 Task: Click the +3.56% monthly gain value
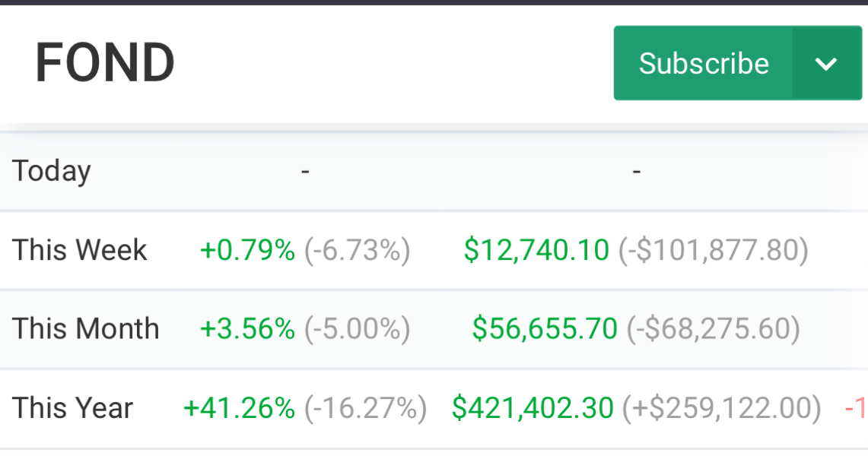tap(247, 329)
